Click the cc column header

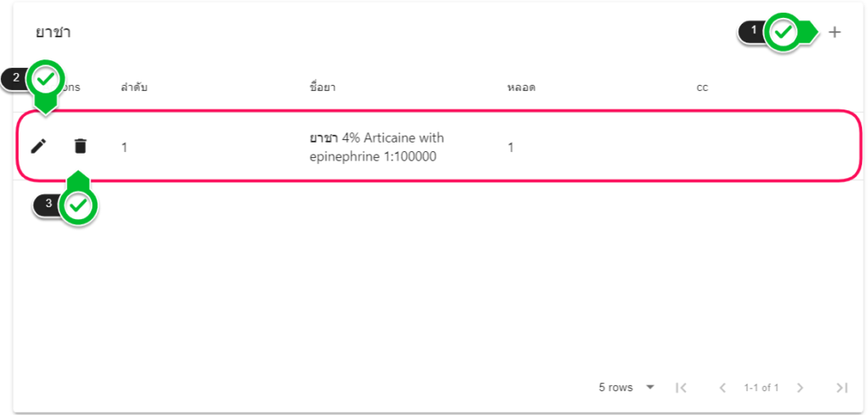coord(702,87)
